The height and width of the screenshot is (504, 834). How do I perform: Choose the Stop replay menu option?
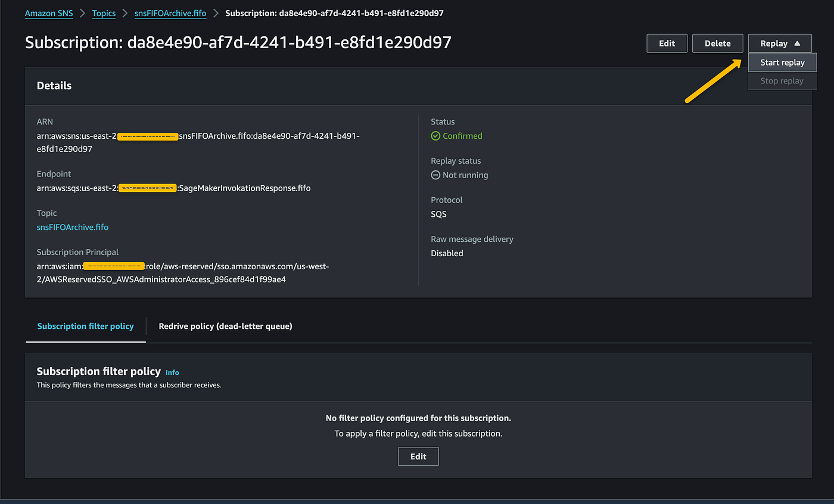tap(782, 81)
